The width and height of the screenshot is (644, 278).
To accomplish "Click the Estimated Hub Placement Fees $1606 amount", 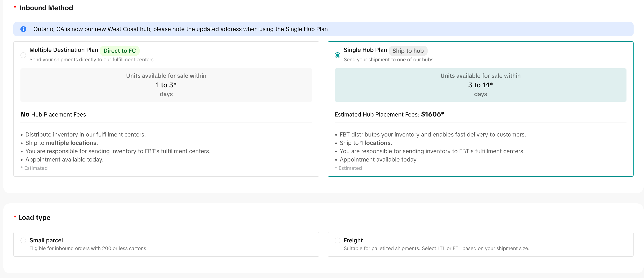I will [x=432, y=114].
